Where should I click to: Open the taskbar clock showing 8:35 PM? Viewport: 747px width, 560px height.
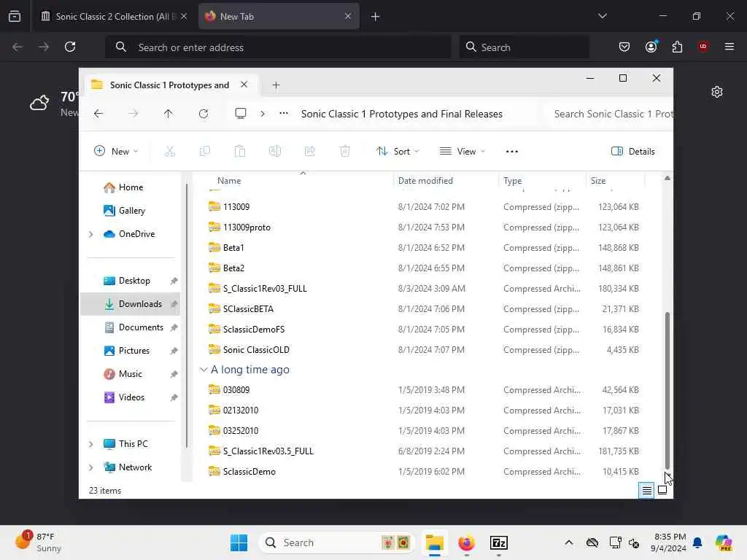tap(670, 542)
